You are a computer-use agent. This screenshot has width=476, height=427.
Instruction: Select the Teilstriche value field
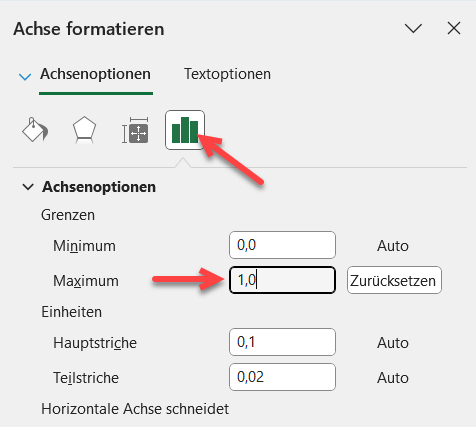[x=282, y=377]
